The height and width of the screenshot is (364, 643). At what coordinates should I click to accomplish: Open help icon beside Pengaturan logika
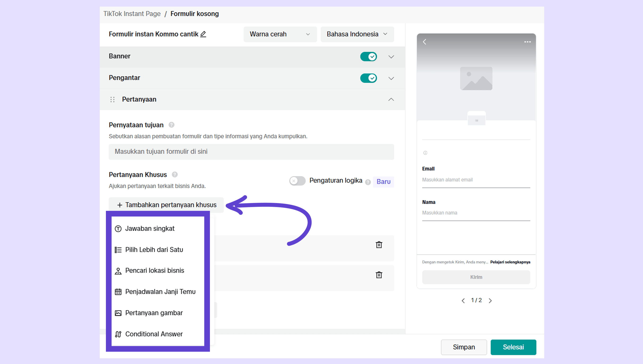pyautogui.click(x=368, y=182)
